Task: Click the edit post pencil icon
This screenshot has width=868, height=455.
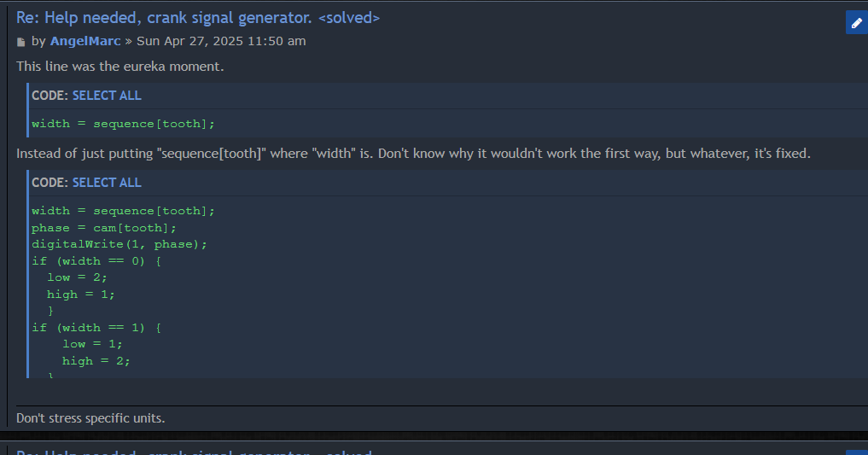Action: tap(856, 23)
